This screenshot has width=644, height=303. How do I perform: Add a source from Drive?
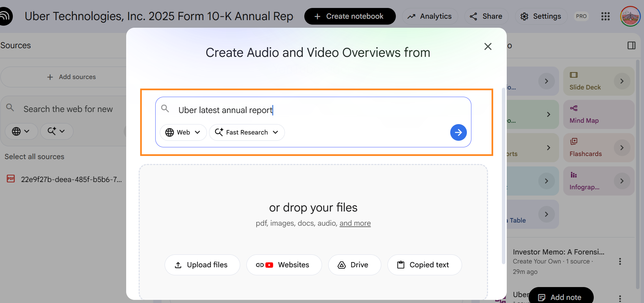(354, 265)
